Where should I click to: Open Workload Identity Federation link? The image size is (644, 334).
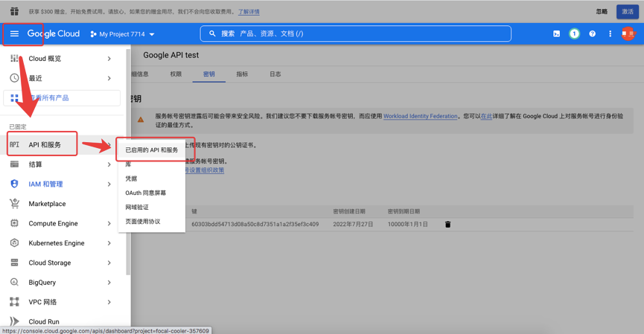tap(420, 116)
